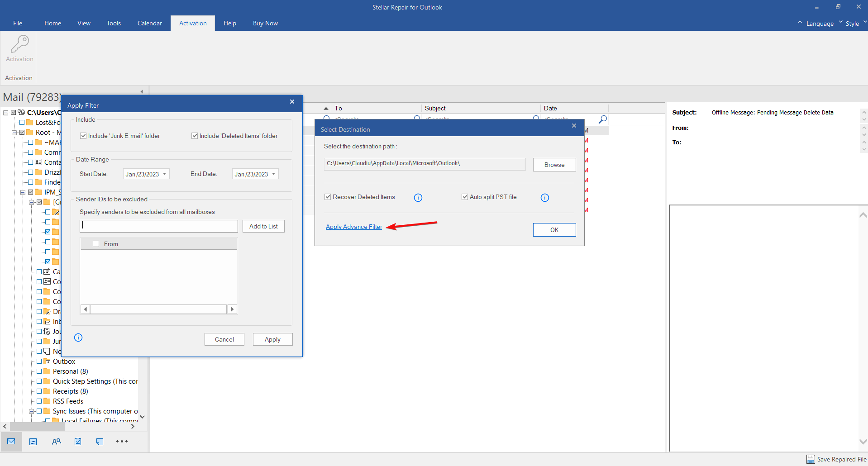This screenshot has height=466, width=868.
Task: Click the info icon in Apply Filter dialog
Action: (78, 338)
